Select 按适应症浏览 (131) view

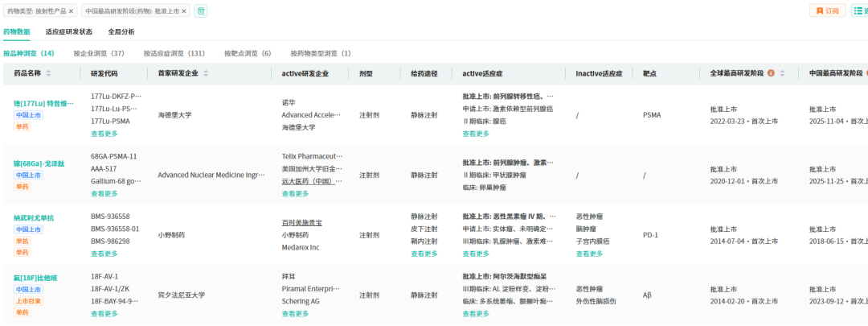pyautogui.click(x=174, y=53)
